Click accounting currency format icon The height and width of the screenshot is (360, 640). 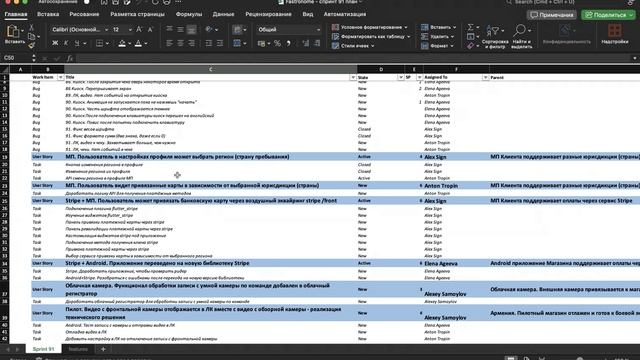coord(261,43)
